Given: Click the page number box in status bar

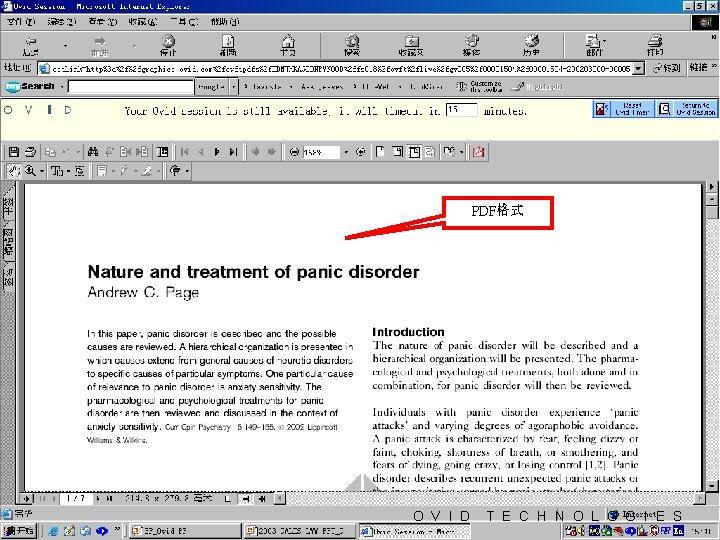Looking at the screenshot, I should click(x=76, y=498).
